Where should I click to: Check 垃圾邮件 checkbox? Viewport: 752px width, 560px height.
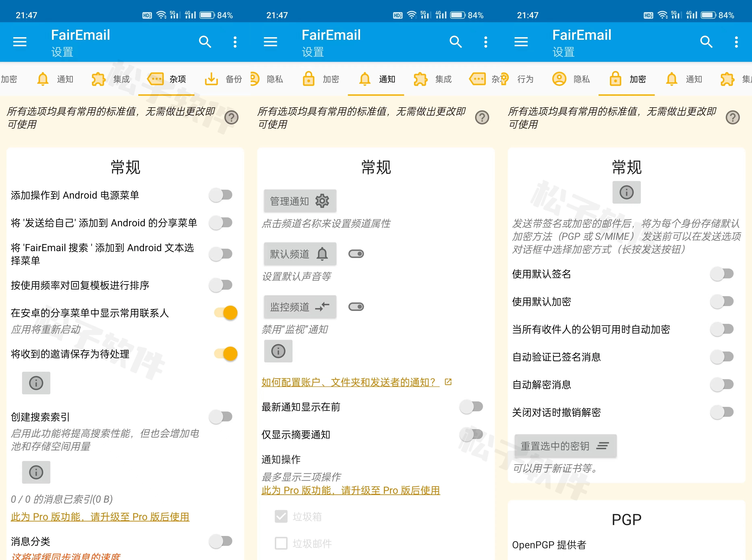pyautogui.click(x=281, y=543)
